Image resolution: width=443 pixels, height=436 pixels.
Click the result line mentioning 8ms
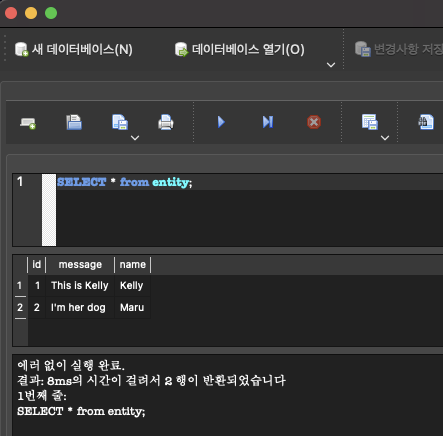coord(151,380)
